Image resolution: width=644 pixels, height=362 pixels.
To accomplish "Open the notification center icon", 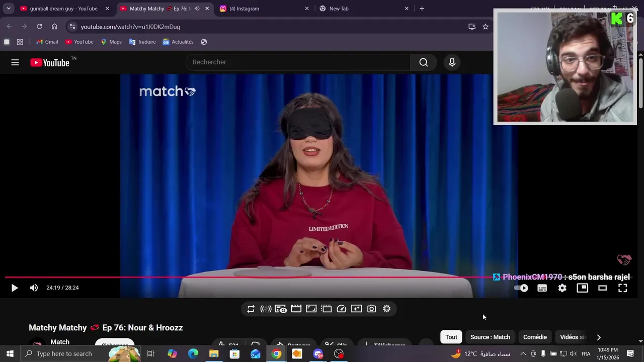I will pyautogui.click(x=630, y=354).
